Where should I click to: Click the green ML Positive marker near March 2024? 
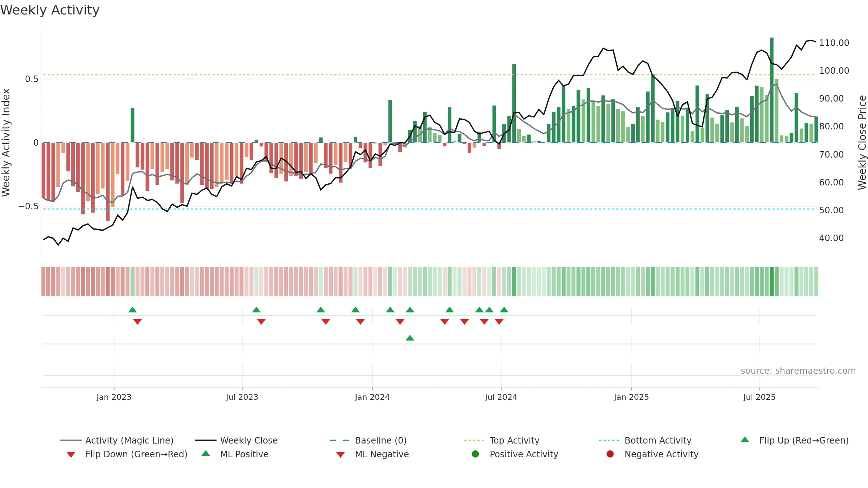(x=410, y=338)
